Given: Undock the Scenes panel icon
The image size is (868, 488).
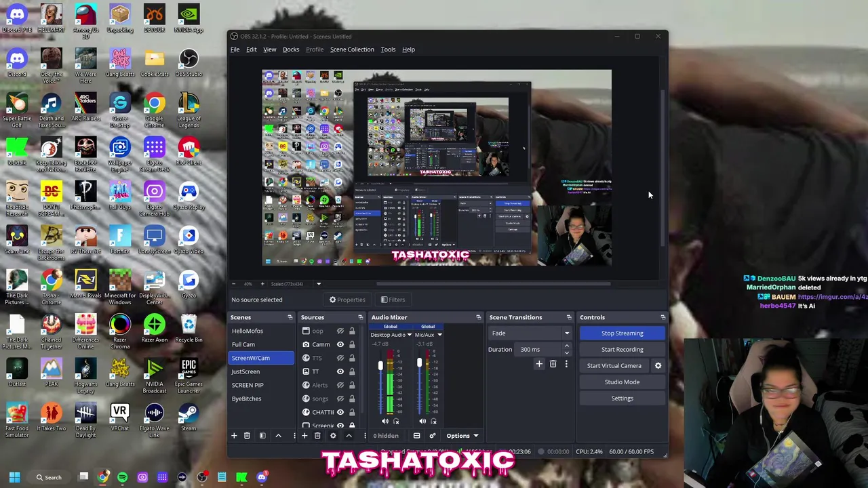Looking at the screenshot, I should pyautogui.click(x=290, y=317).
